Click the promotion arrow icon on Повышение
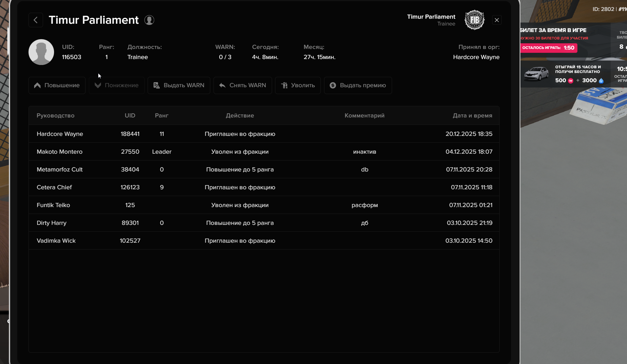This screenshot has height=364, width=627. click(x=37, y=85)
